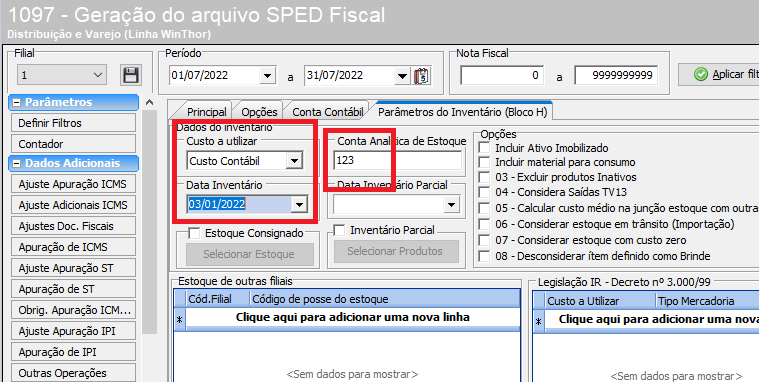Open the Conta Contábil tab
Viewport: 760px width, 382px height.
[328, 112]
